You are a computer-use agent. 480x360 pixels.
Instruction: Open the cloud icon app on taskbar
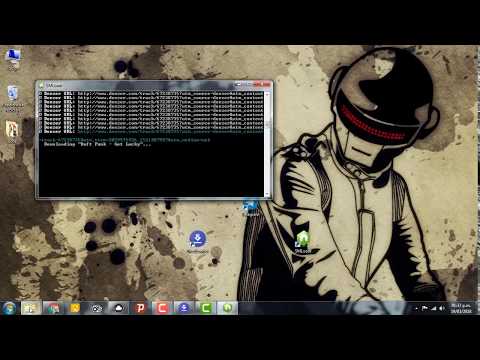(x=119, y=308)
